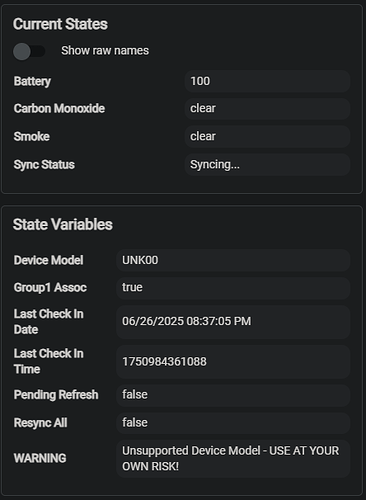The width and height of the screenshot is (366, 500).
Task: Click the Carbon Monoxide label
Action: [59, 108]
